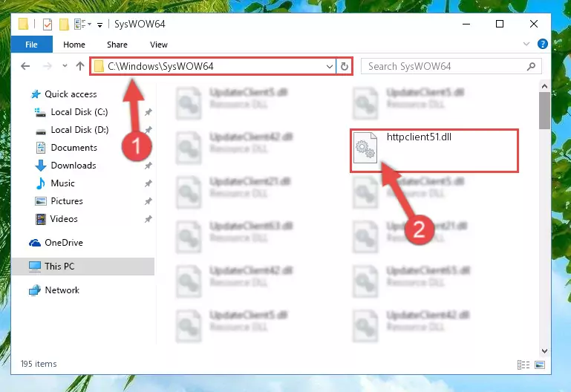Select Network in navigation pane
Image resolution: width=571 pixels, height=392 pixels.
[62, 290]
